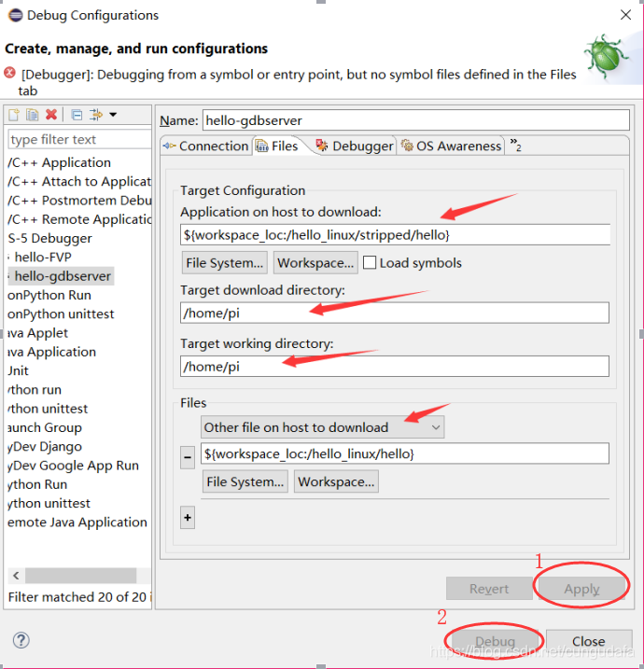Select the Files tab
Image resolution: width=644 pixels, height=669 pixels.
tap(278, 146)
